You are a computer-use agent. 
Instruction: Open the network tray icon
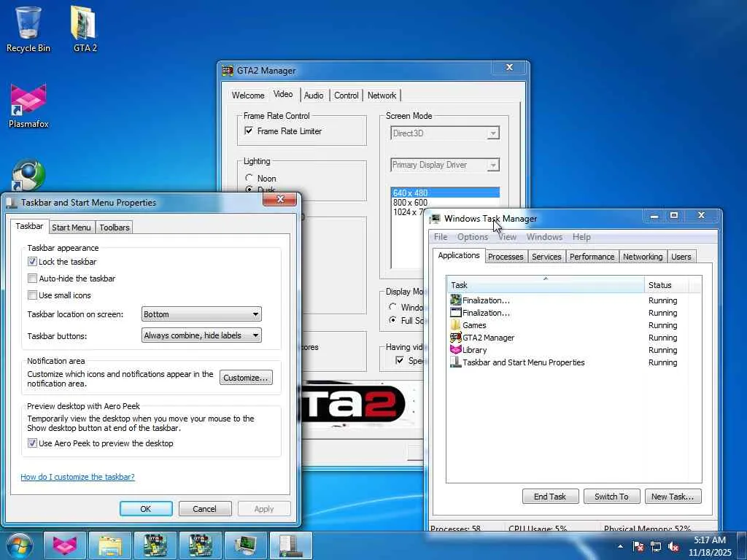click(x=656, y=546)
